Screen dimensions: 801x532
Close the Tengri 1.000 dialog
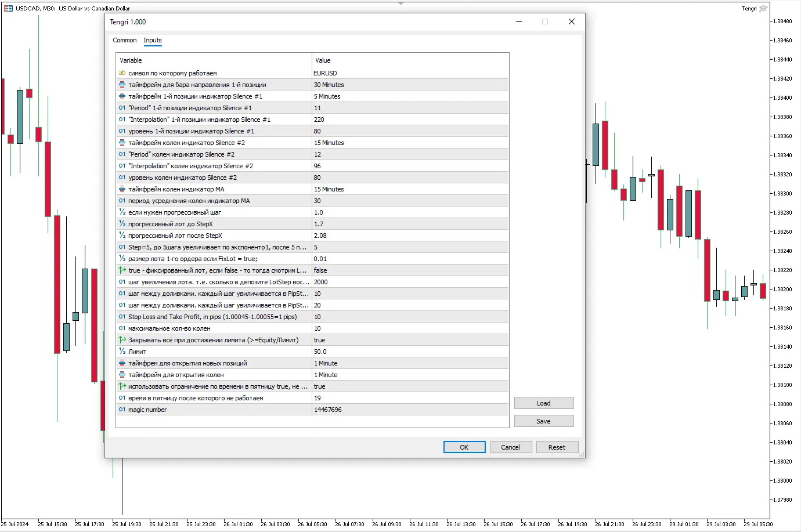point(572,21)
